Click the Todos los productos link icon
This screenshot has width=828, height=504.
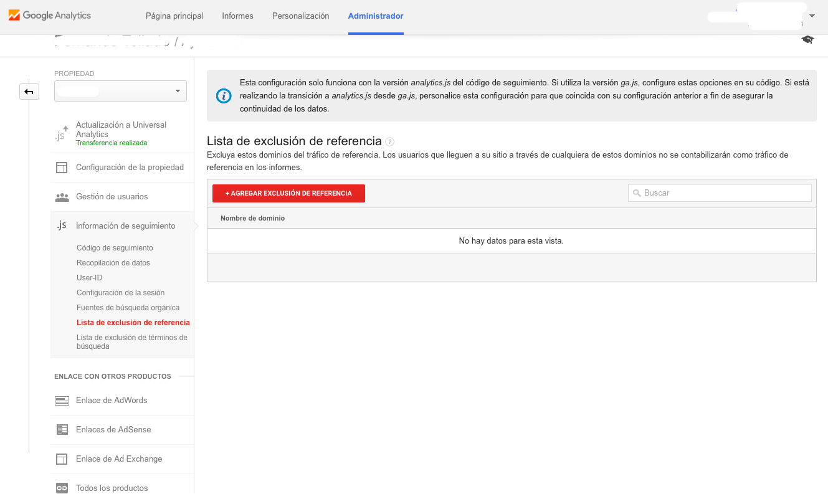point(62,488)
